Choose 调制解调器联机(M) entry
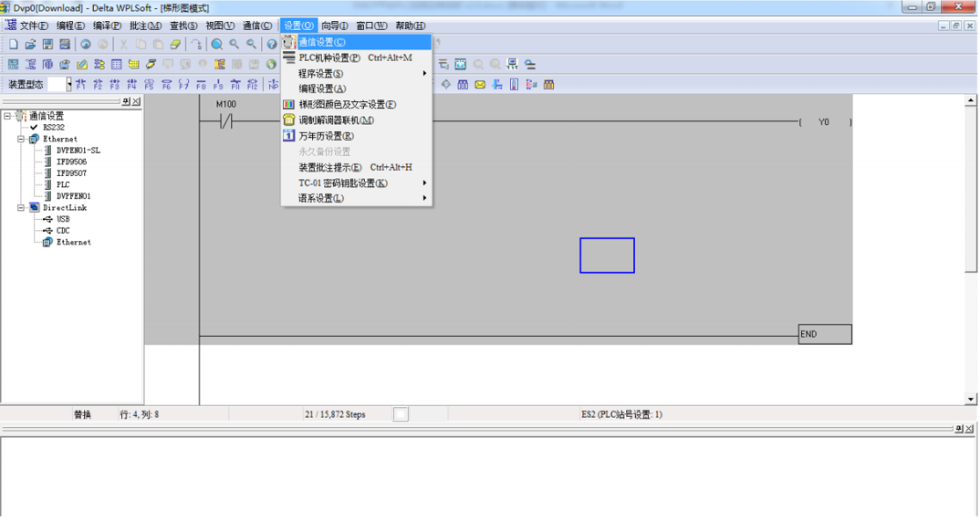 (356, 120)
